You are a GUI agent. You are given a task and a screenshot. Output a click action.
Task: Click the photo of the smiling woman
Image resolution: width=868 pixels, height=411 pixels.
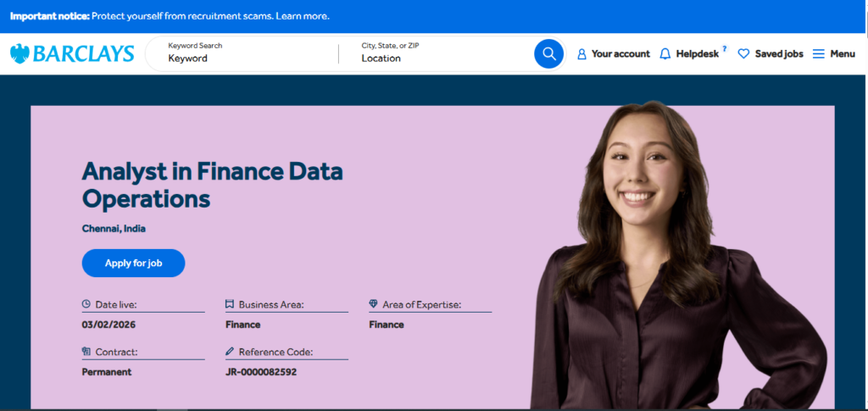[x=678, y=254]
